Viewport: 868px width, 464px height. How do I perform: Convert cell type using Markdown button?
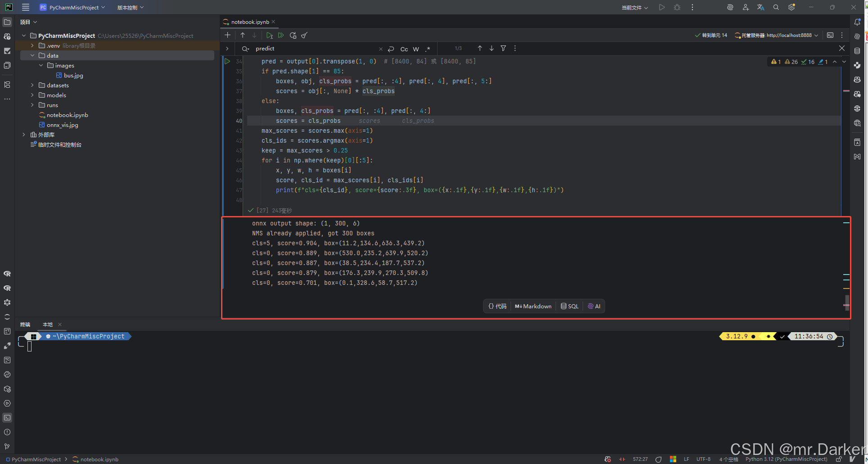click(x=533, y=306)
